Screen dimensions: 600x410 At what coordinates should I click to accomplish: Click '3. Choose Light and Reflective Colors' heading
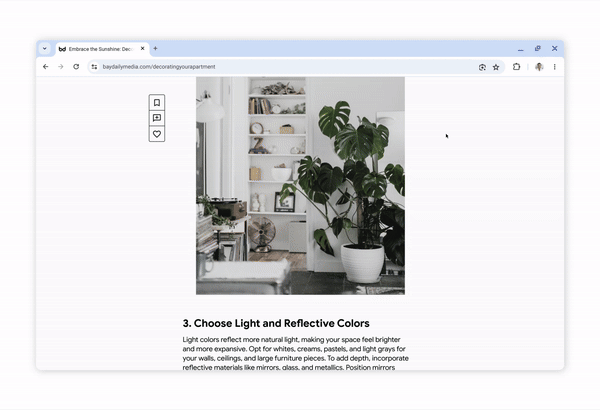click(x=276, y=323)
